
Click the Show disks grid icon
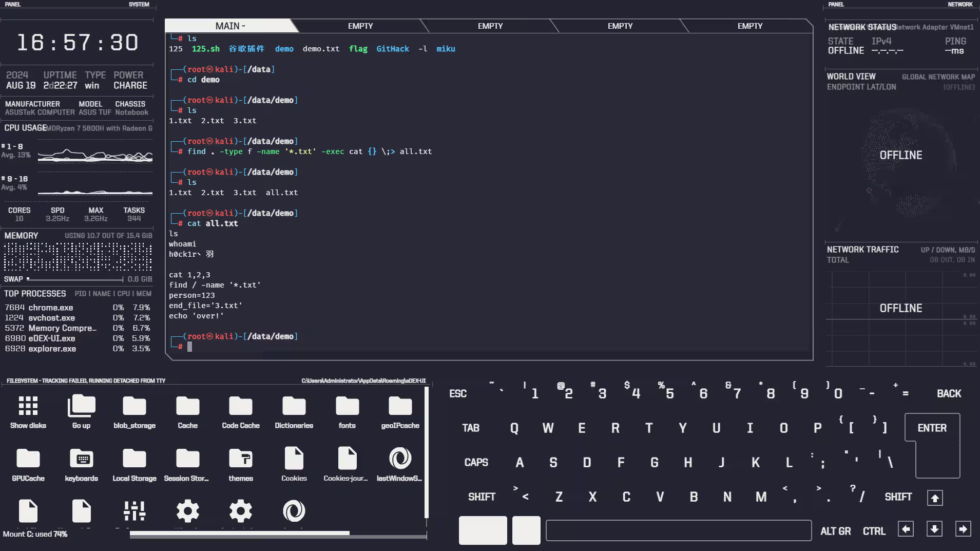pyautogui.click(x=28, y=406)
